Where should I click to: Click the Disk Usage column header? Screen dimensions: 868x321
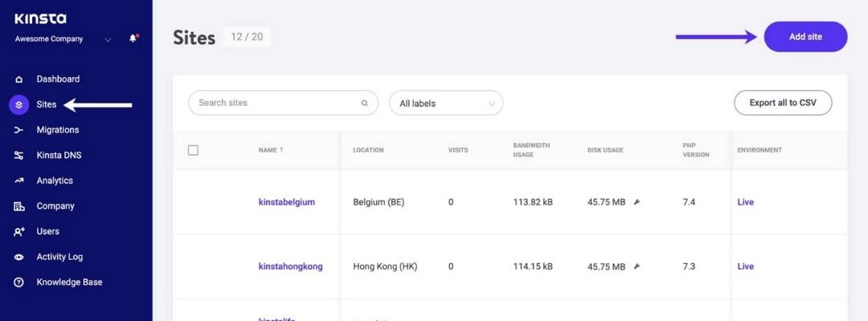(605, 150)
